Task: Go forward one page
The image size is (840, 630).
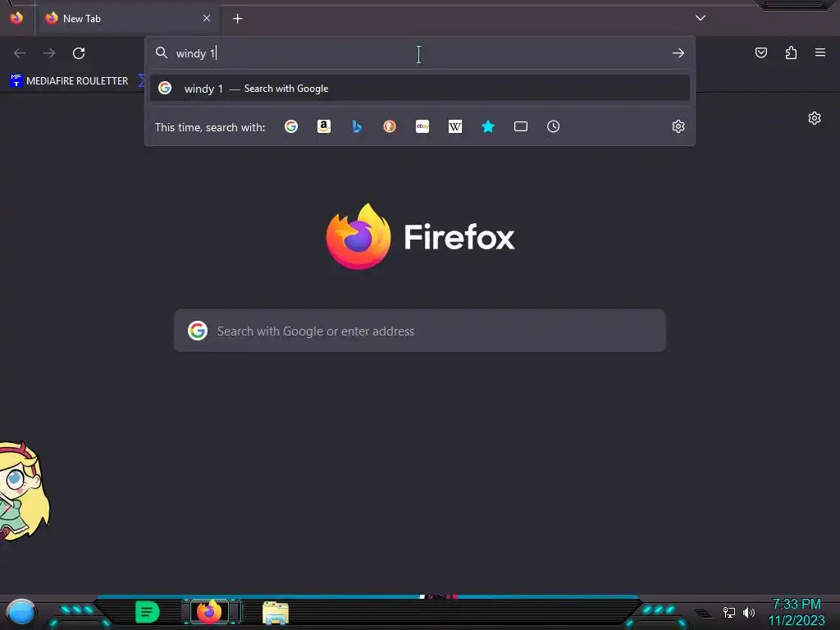Action: click(49, 53)
